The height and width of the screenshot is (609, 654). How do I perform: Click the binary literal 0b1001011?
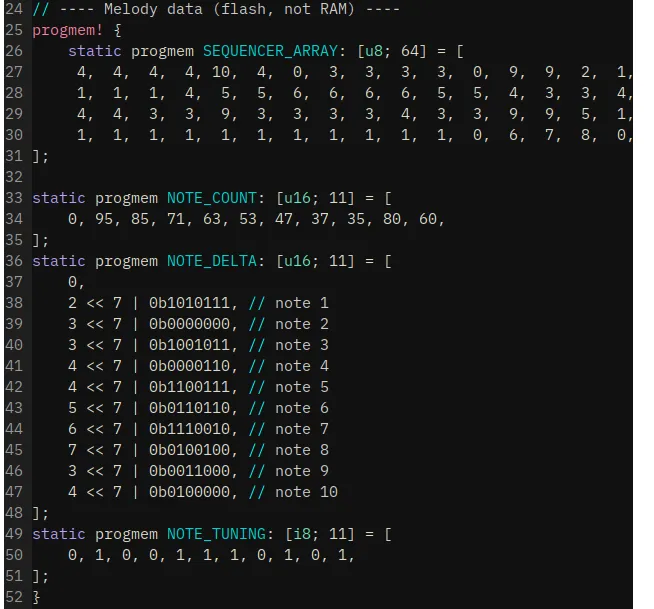(x=189, y=345)
